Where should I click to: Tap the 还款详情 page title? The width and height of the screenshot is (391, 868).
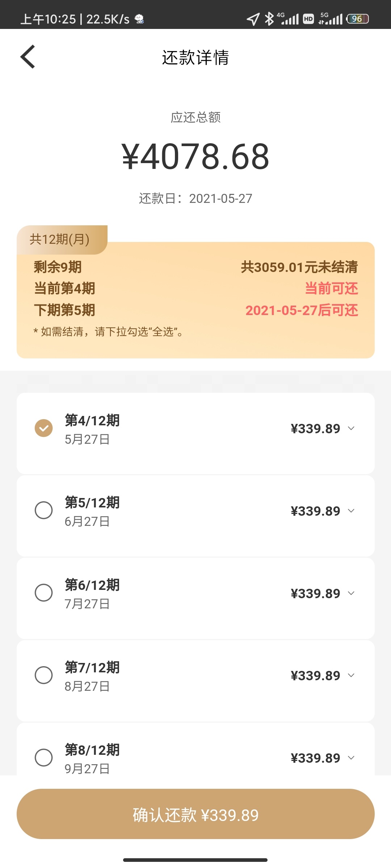coord(195,58)
